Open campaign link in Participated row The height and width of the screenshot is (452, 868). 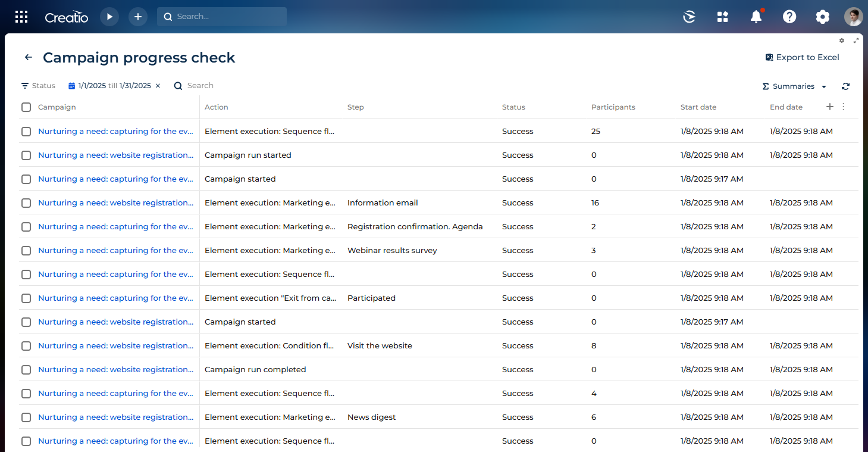click(116, 298)
